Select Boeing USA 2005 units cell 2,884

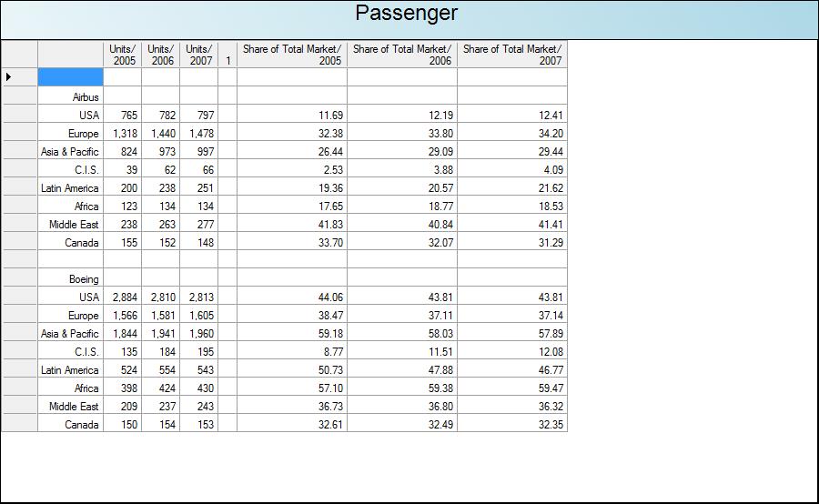[x=122, y=297]
